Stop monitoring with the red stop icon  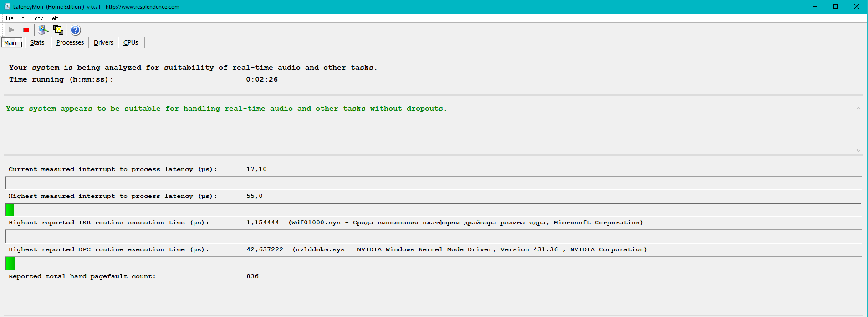(26, 30)
